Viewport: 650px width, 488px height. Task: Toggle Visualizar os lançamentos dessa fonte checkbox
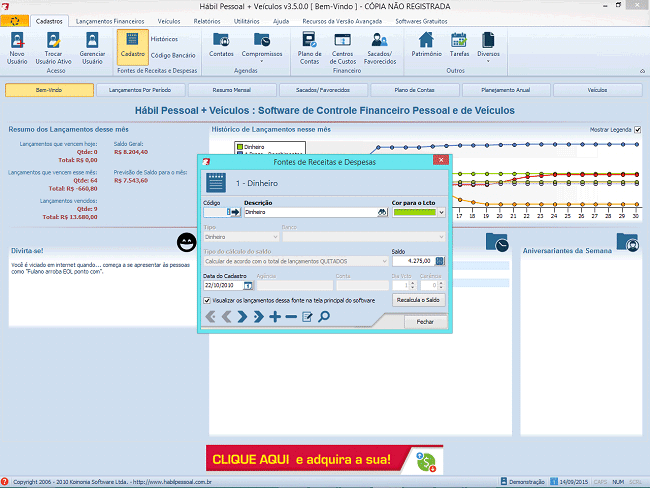[207, 301]
